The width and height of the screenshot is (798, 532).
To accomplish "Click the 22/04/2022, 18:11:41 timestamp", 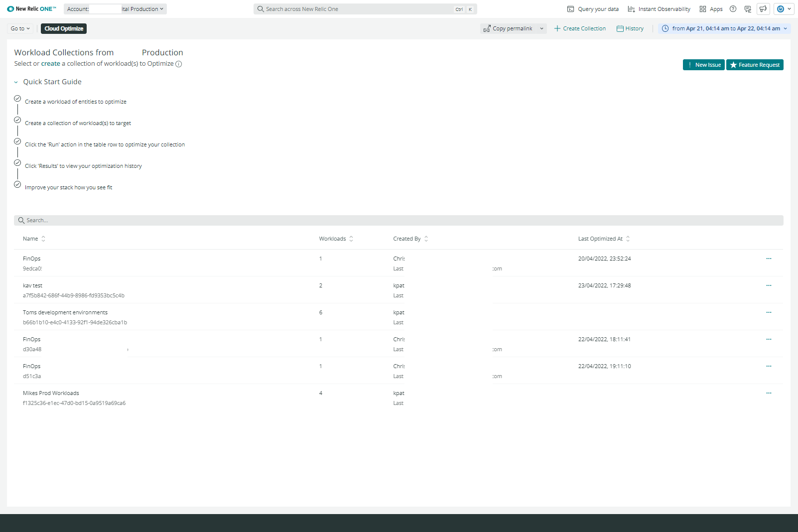I will 604,340.
